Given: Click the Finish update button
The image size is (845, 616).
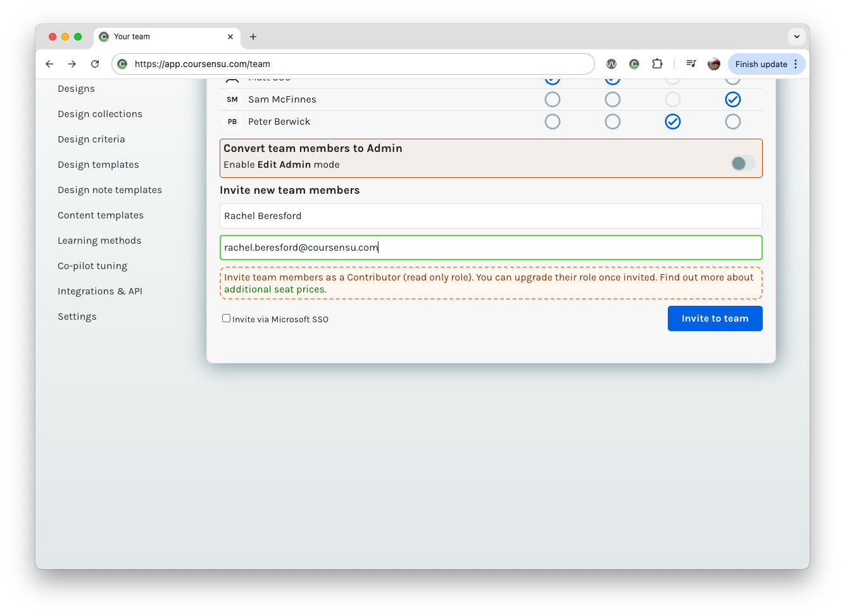Looking at the screenshot, I should point(761,64).
